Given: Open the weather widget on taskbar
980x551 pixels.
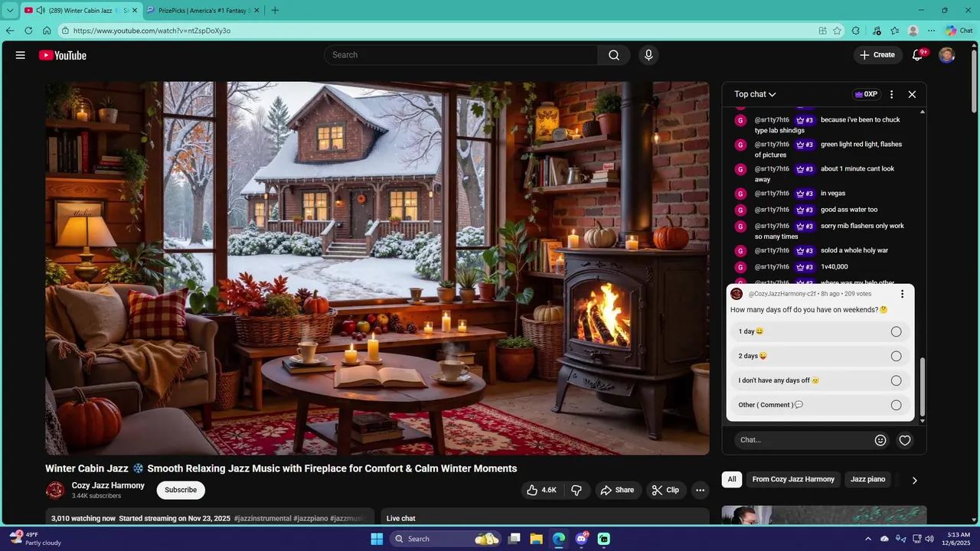Looking at the screenshot, I should [34, 539].
